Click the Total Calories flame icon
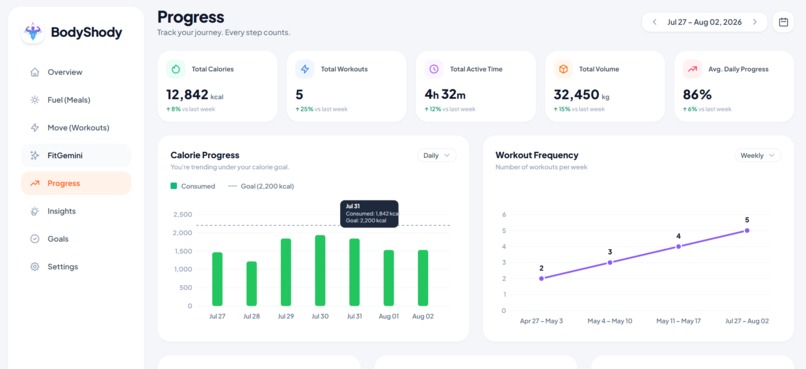 pyautogui.click(x=176, y=69)
